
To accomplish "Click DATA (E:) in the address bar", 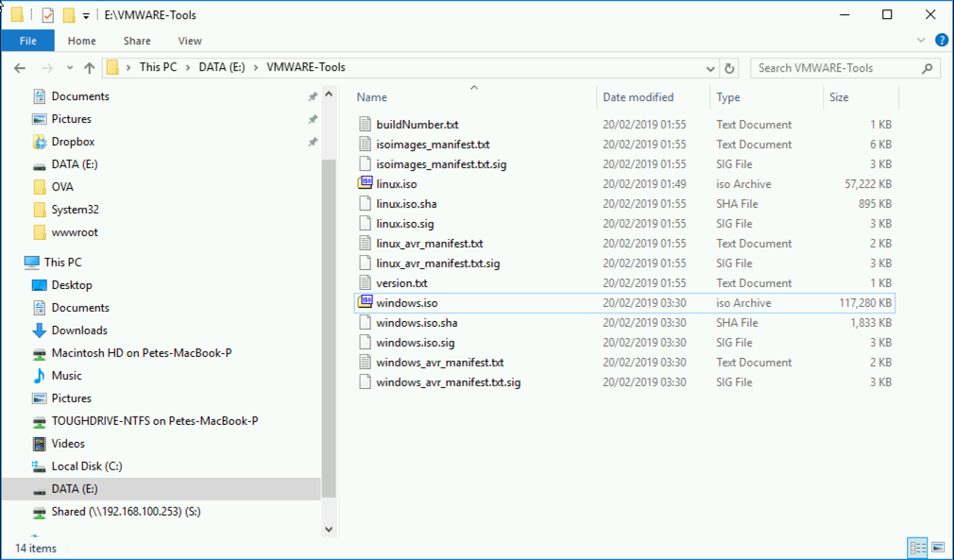I will [222, 67].
